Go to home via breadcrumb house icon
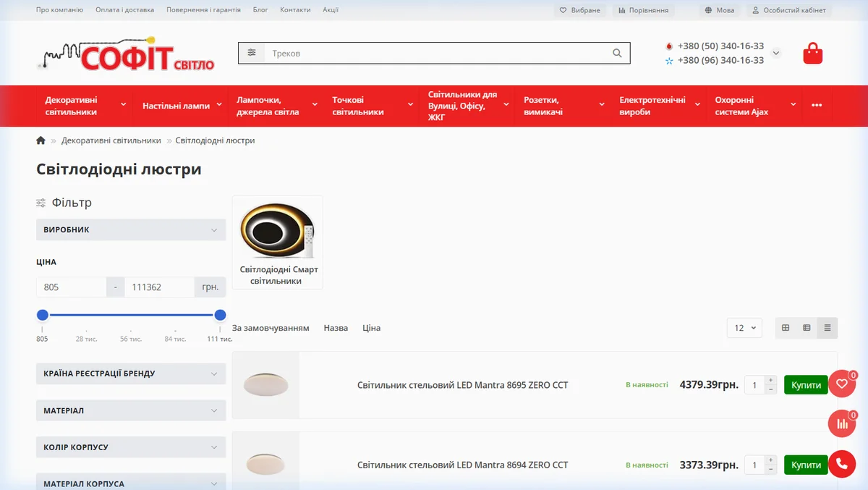868x490 pixels. tap(41, 140)
